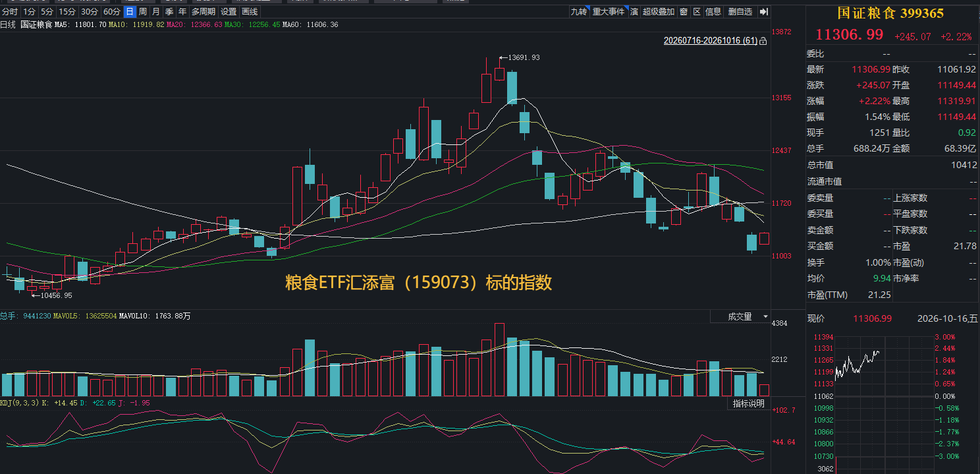Screen dimensions: 980x474
Task: Switch to 月 monthly chart
Action: point(156,12)
